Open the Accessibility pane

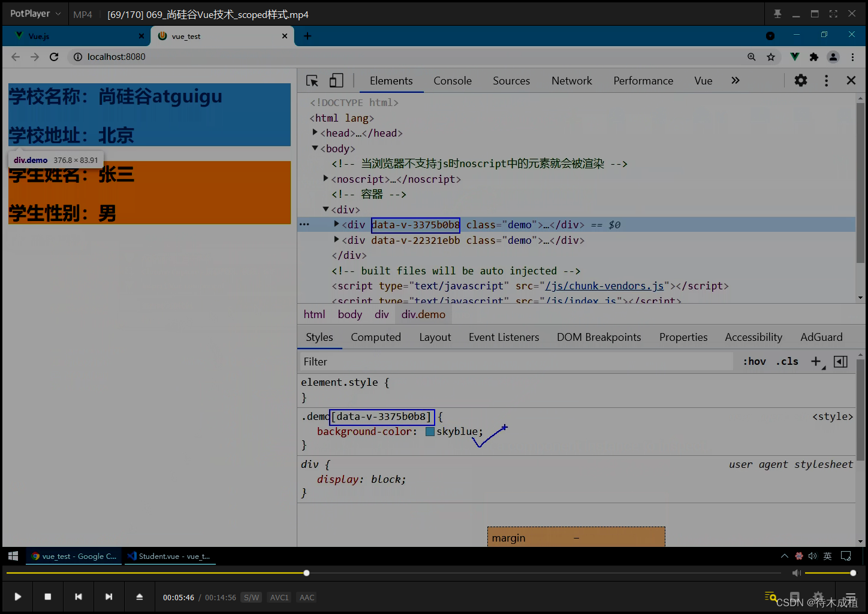(x=754, y=337)
